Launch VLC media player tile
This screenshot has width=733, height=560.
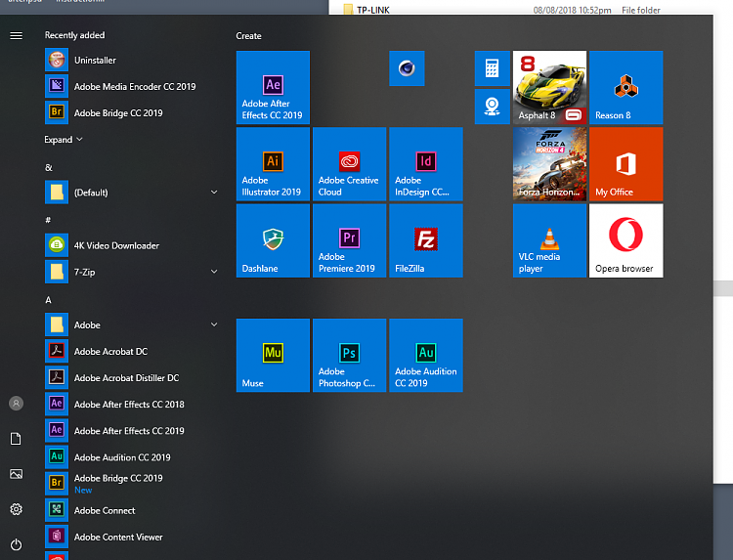coord(549,240)
